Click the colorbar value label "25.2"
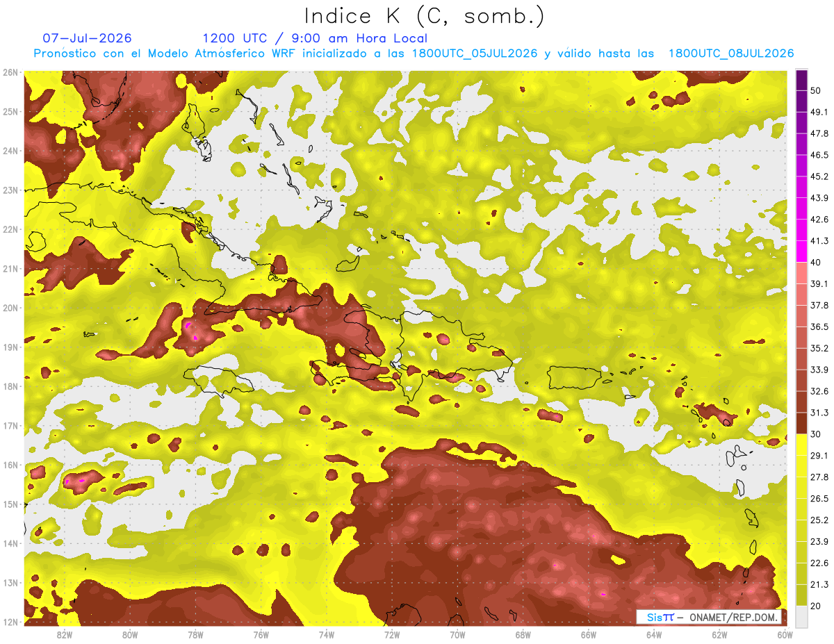 click(819, 520)
